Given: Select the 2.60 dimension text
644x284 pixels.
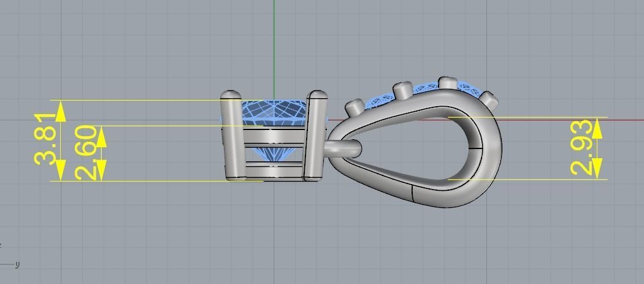Looking at the screenshot, I should click(86, 153).
